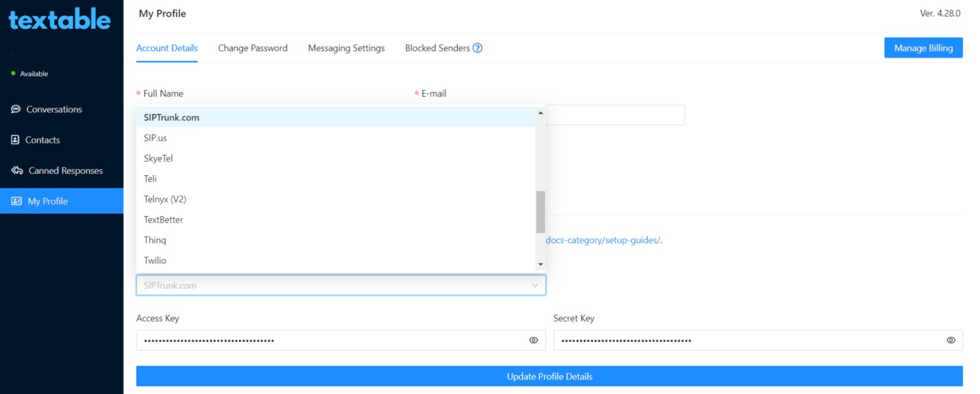Click the E-mail input field
The width and height of the screenshot is (980, 394).
pyautogui.click(x=615, y=115)
